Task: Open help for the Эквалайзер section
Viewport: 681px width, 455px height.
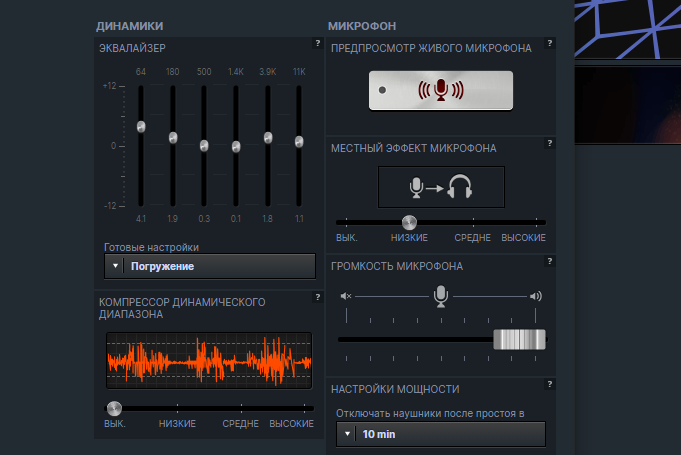Action: (318, 43)
